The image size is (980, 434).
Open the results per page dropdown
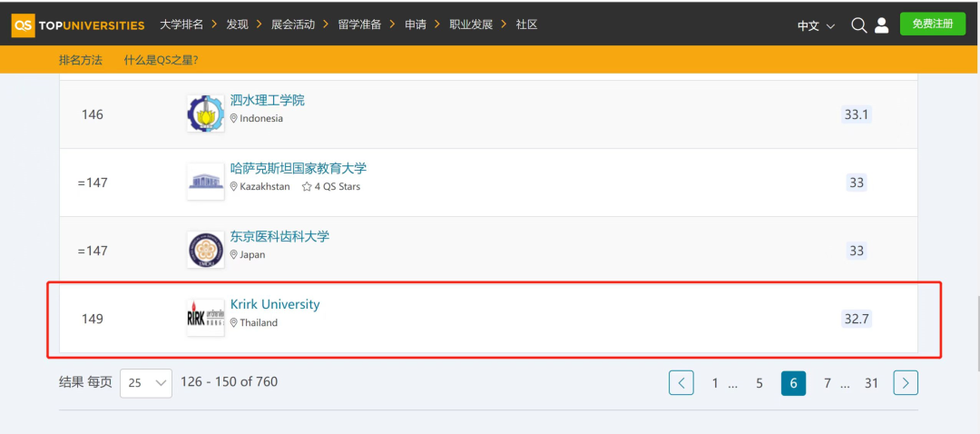pos(145,383)
